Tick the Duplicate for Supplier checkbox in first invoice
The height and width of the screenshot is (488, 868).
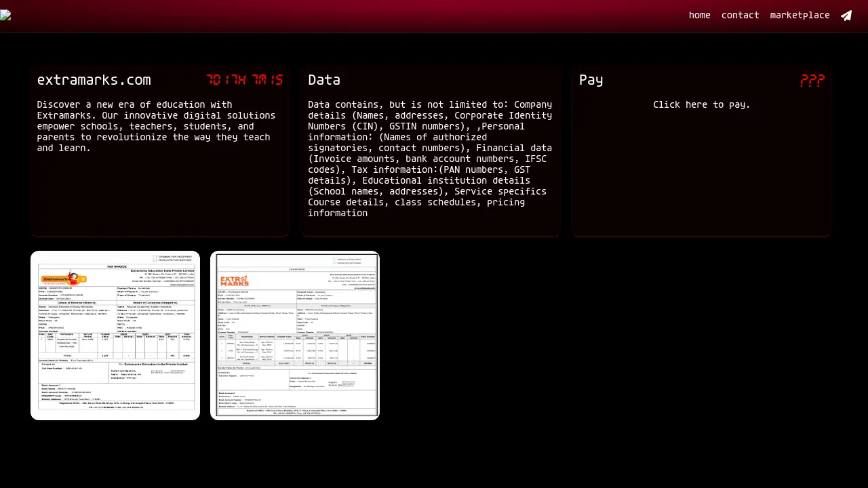click(155, 260)
